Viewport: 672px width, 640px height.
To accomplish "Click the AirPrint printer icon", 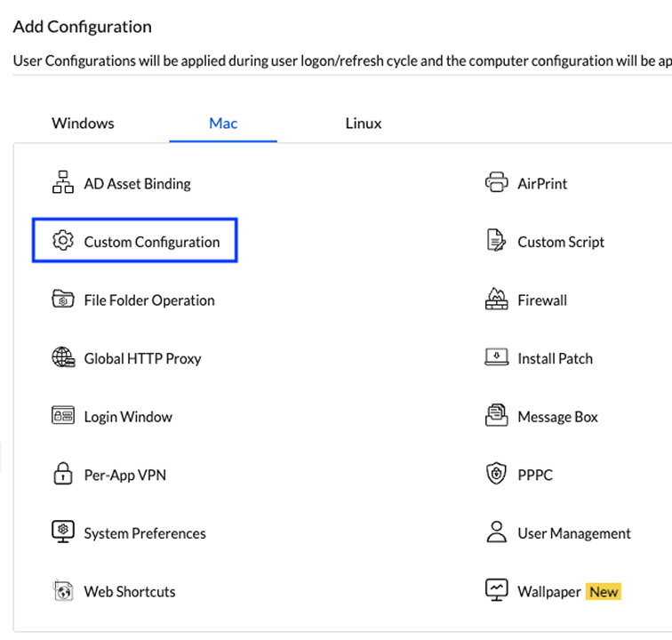I will (x=496, y=183).
